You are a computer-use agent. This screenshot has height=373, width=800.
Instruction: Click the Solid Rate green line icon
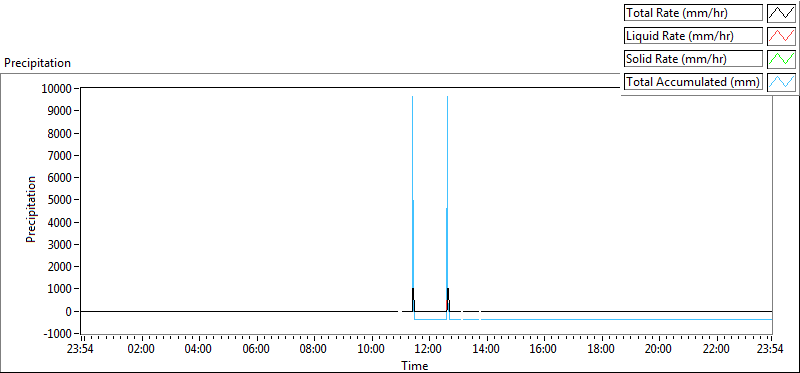pyautogui.click(x=781, y=59)
